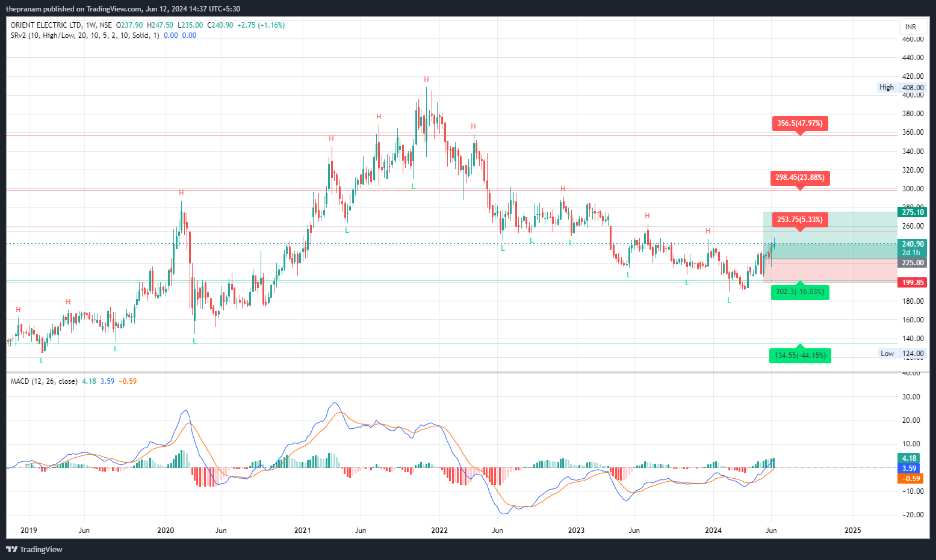
Task: Click the MACD value tag -0.59
Action: [911, 479]
